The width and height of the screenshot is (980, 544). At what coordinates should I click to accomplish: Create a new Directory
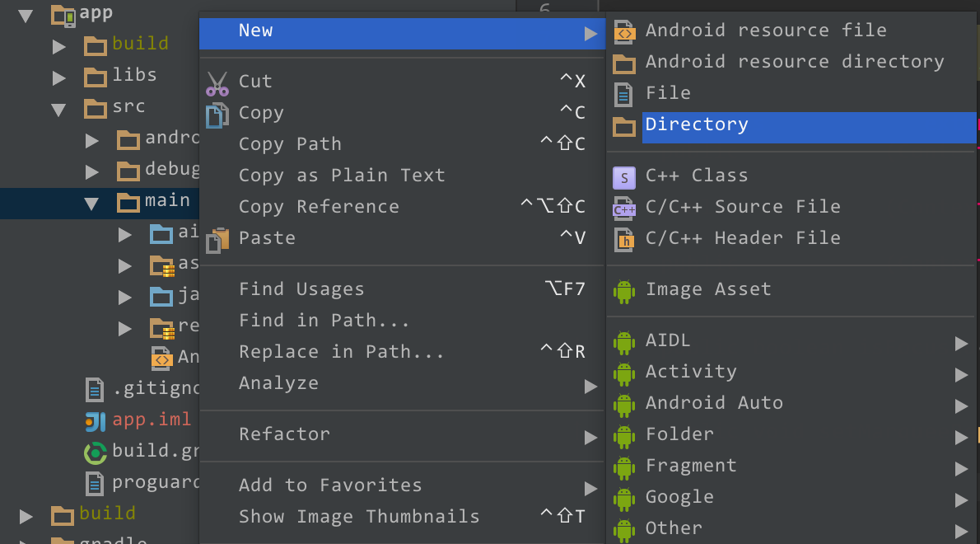(x=792, y=128)
